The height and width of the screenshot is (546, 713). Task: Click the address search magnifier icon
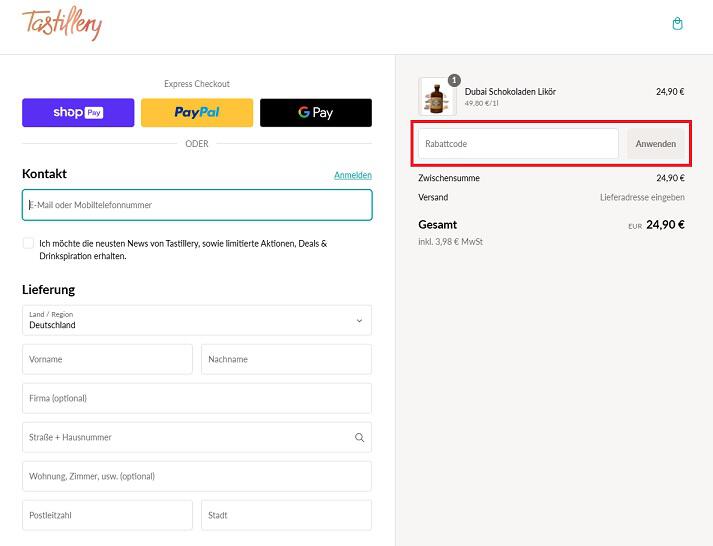pos(359,437)
